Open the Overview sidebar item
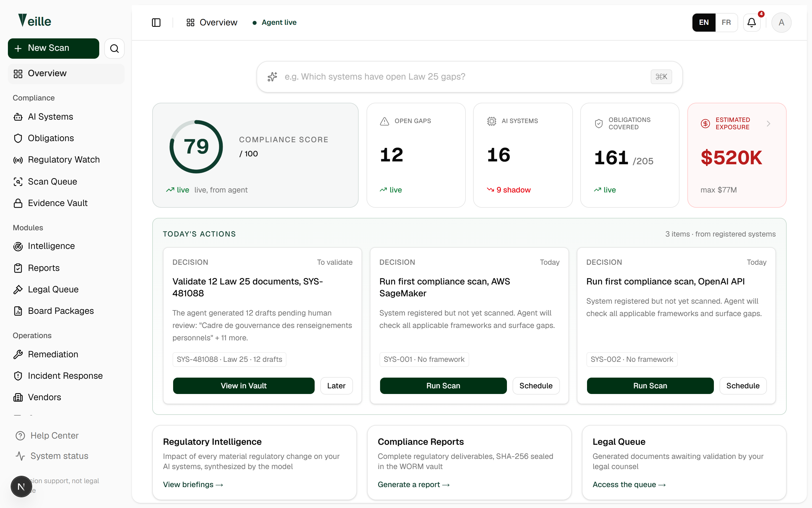The width and height of the screenshot is (812, 508). (x=66, y=74)
